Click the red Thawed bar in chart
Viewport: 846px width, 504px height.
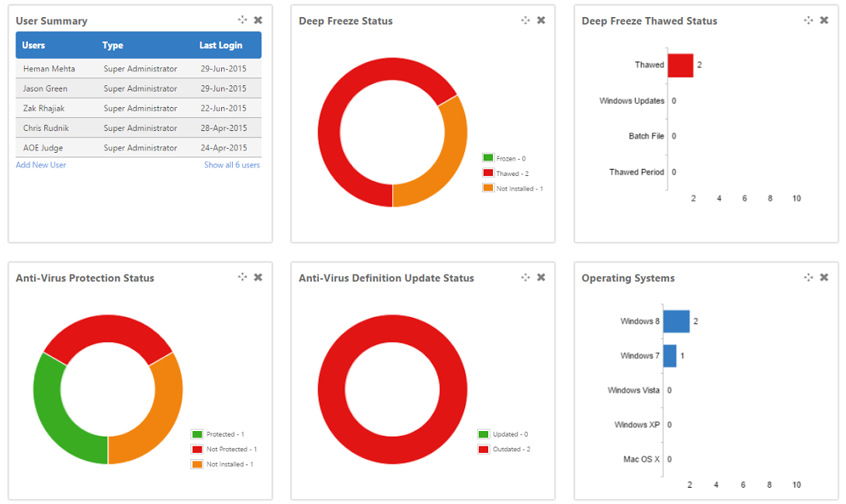point(681,65)
